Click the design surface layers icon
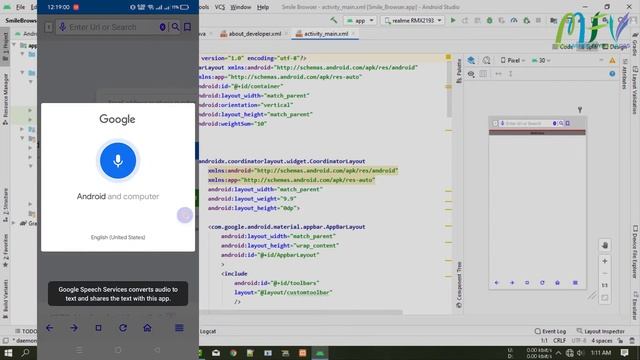 (471, 60)
